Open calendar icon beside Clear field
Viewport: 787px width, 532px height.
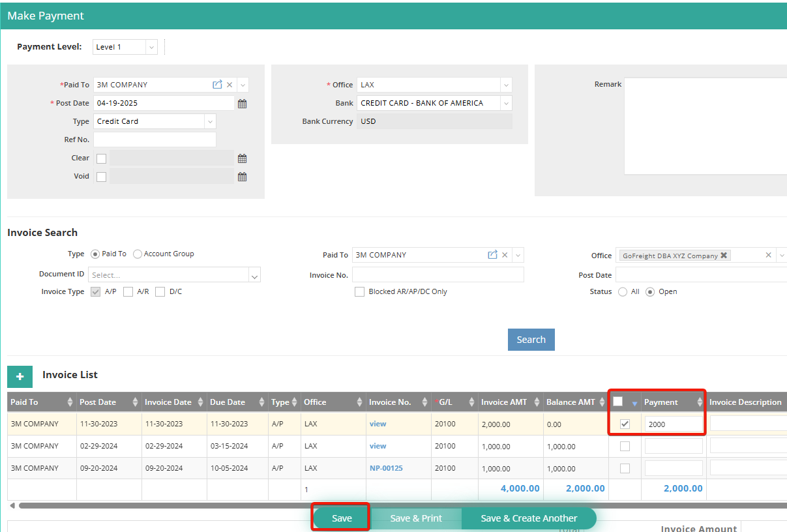pyautogui.click(x=242, y=158)
